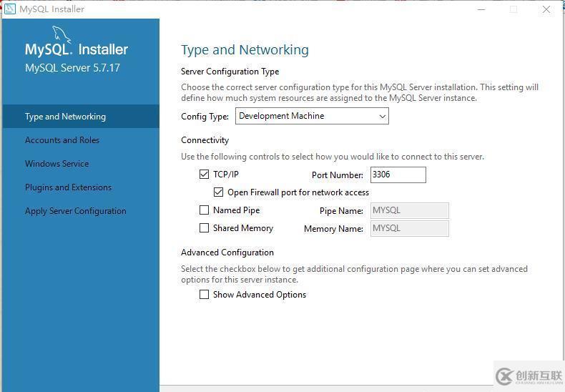Screen dimensions: 565x392
Task: Enable the Named Pipe checkbox
Action: click(x=204, y=210)
